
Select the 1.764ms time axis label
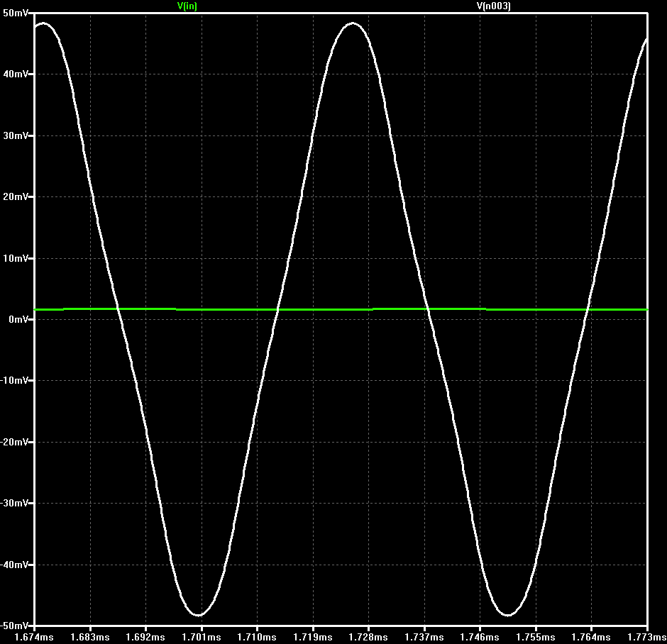[591, 637]
